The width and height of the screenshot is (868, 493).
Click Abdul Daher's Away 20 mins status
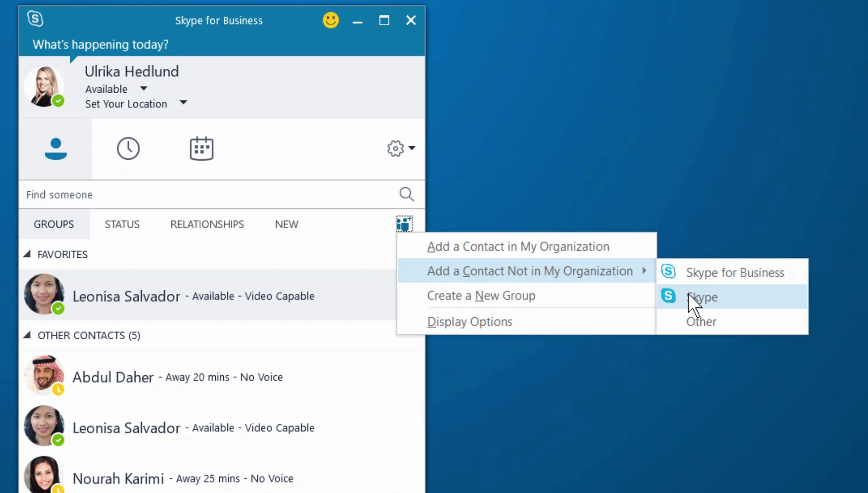click(x=198, y=377)
